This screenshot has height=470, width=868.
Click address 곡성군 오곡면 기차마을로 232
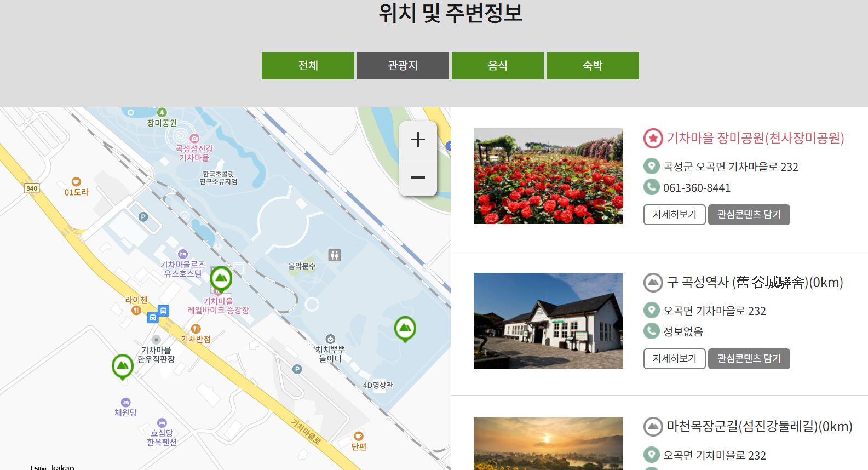(731, 167)
